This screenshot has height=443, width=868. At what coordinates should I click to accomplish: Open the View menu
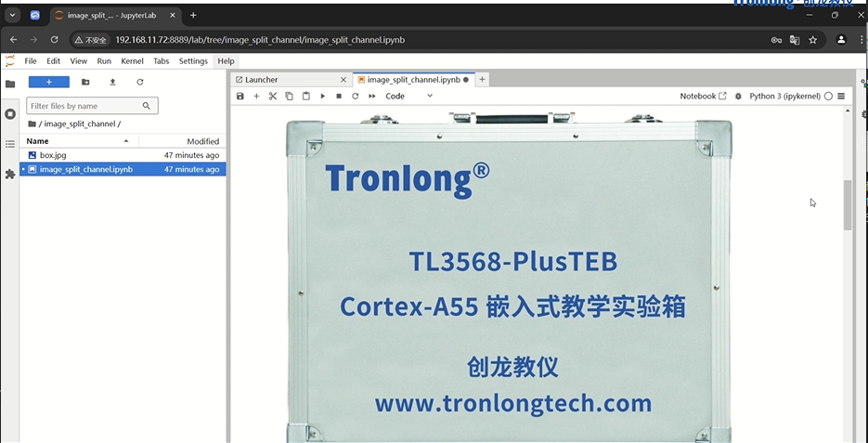point(78,61)
